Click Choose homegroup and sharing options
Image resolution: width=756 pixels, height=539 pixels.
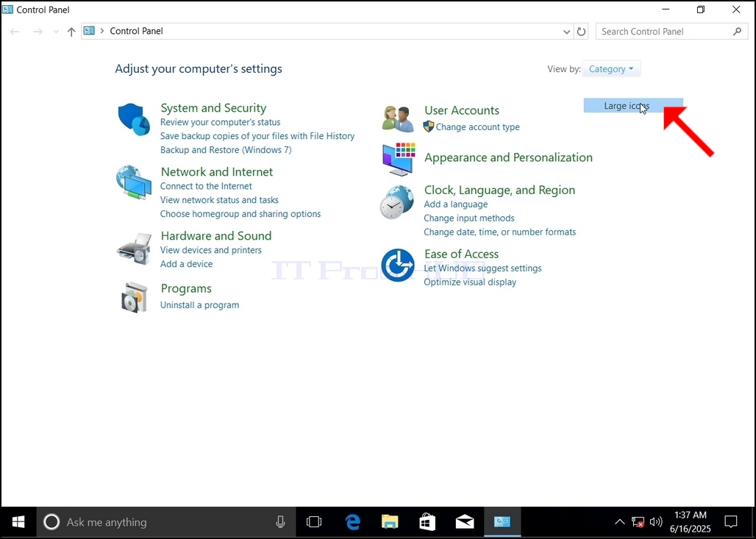coord(240,213)
